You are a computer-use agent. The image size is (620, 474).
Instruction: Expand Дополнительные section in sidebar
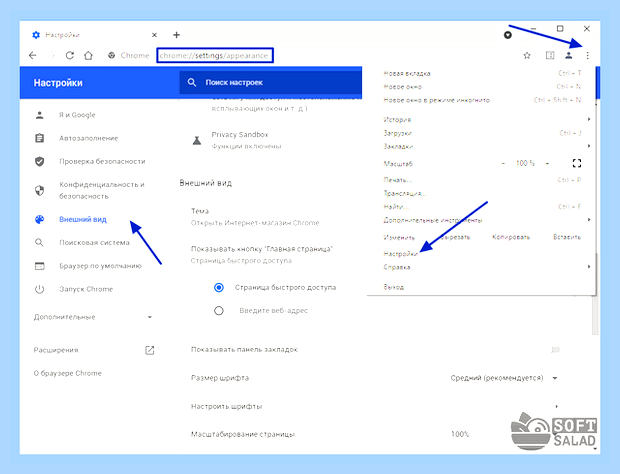click(93, 317)
